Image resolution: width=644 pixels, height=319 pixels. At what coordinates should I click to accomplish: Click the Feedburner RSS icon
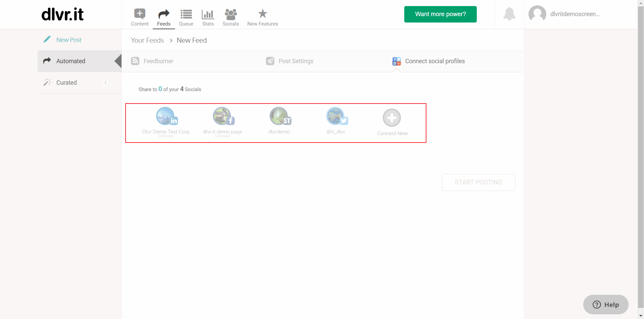pos(135,61)
